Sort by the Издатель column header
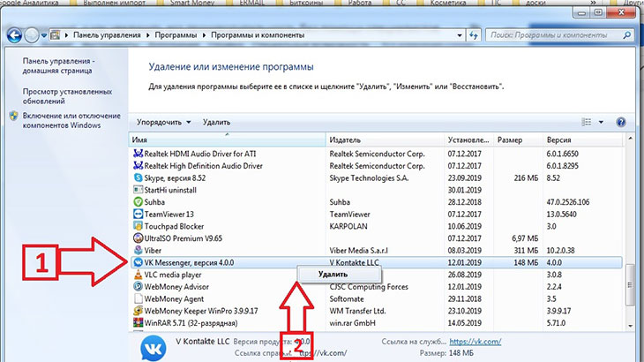Viewport: 644px width, 362px height. pos(385,140)
